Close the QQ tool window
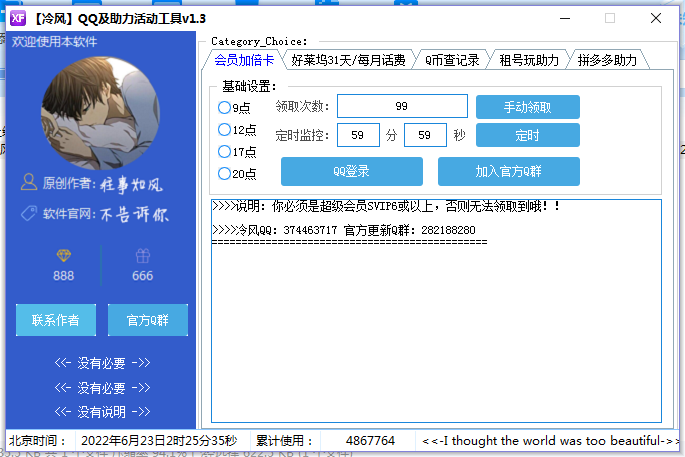The image size is (685, 457). click(x=656, y=18)
